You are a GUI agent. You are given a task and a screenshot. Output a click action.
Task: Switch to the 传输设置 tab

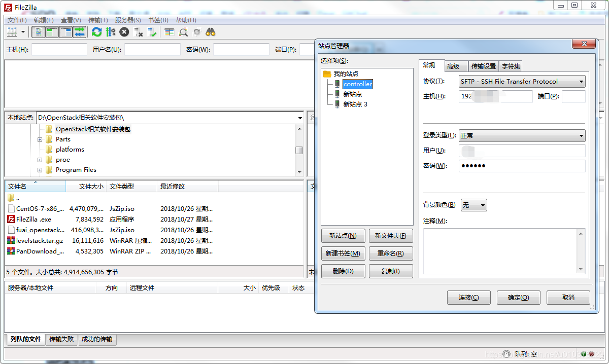coord(484,66)
